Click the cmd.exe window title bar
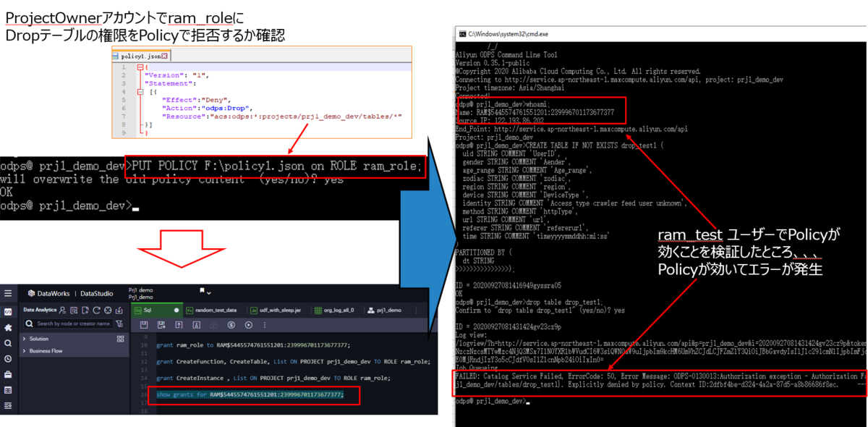Screen dimensions: 868x427 (661, 33)
